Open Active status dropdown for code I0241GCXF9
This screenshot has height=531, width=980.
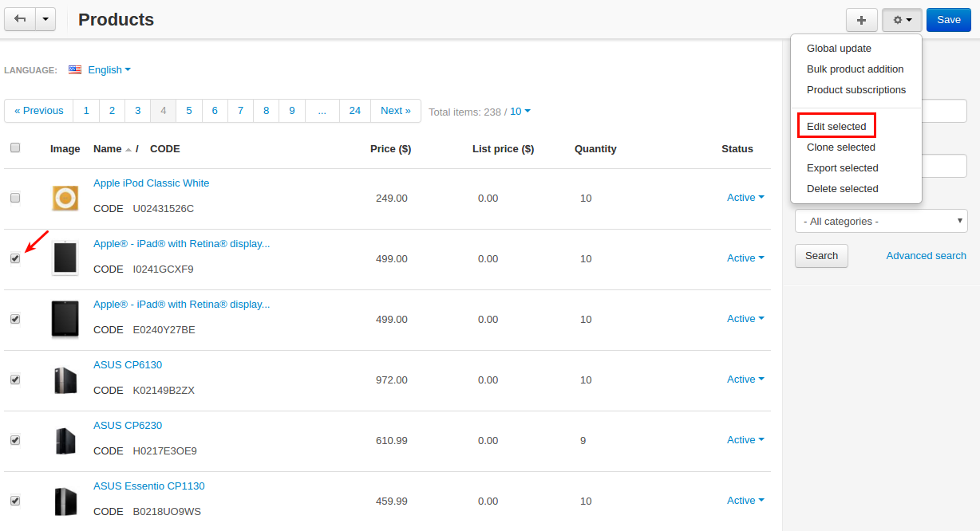point(745,258)
